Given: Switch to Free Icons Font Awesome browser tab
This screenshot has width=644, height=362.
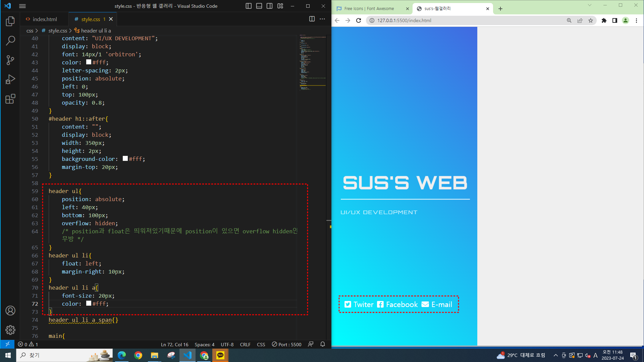Looking at the screenshot, I should pos(369,9).
